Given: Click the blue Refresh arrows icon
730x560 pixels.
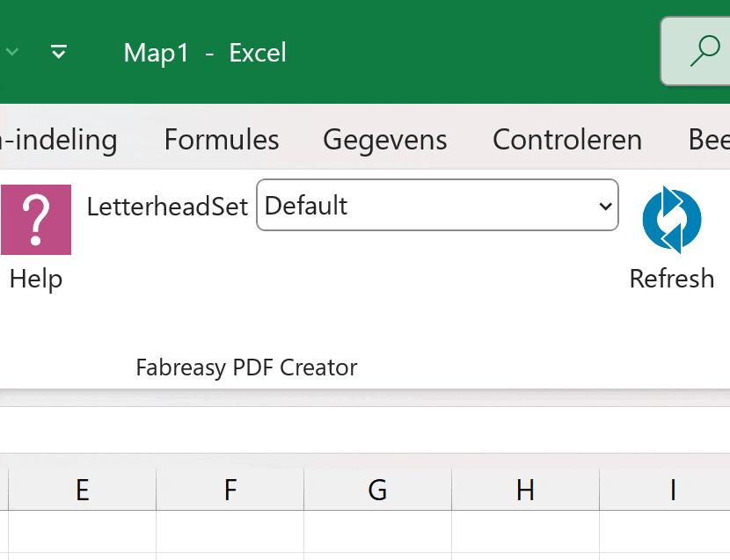Looking at the screenshot, I should 671,220.
